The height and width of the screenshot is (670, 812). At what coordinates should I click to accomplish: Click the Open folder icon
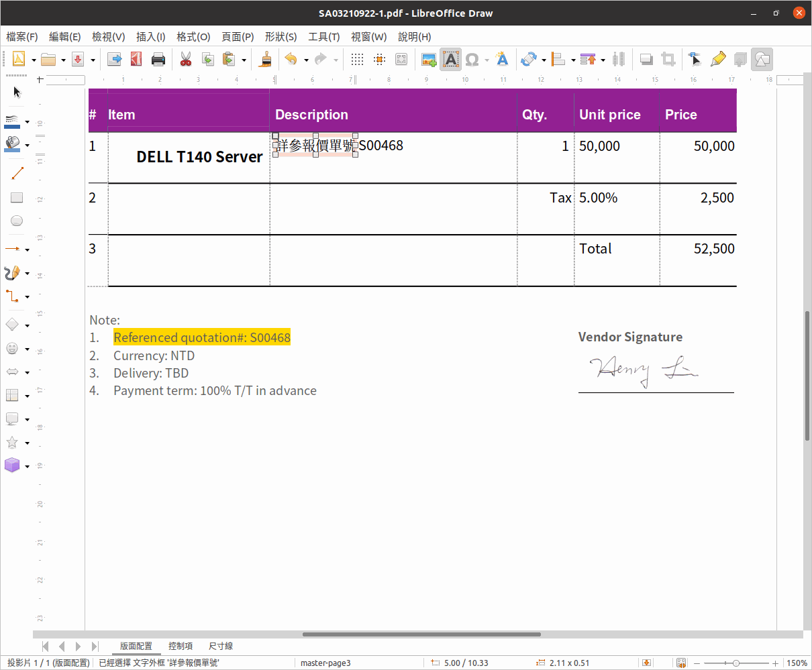click(x=48, y=60)
